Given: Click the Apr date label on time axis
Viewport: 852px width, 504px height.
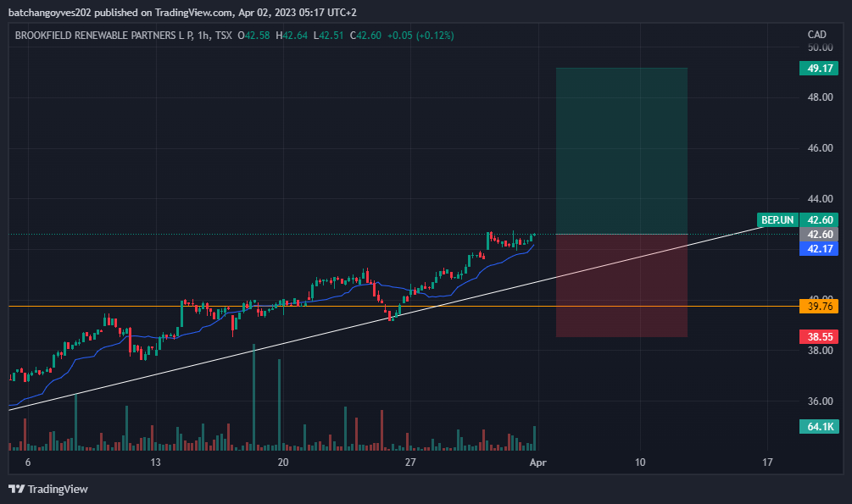Looking at the screenshot, I should tap(538, 462).
